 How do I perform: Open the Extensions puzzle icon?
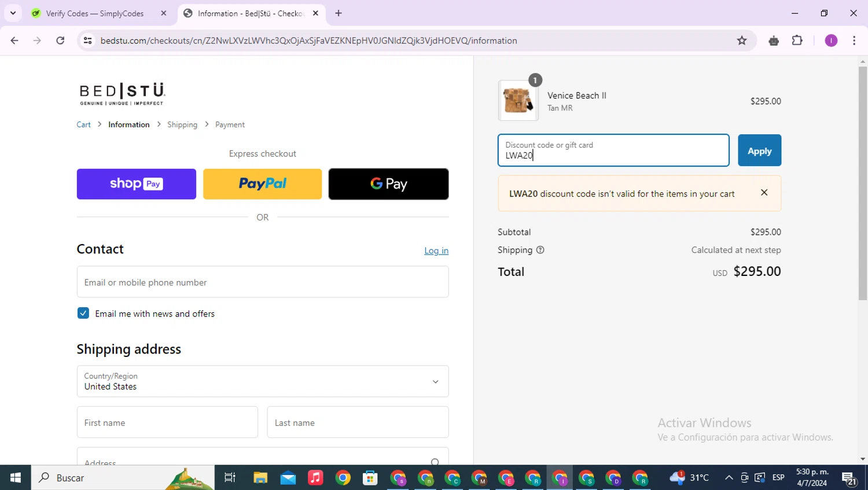coord(797,40)
